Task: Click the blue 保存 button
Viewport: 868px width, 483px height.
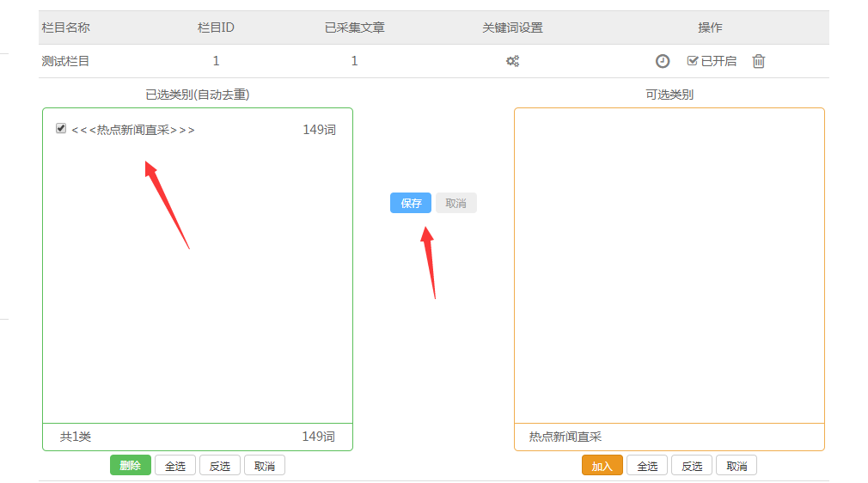Action: coord(411,203)
